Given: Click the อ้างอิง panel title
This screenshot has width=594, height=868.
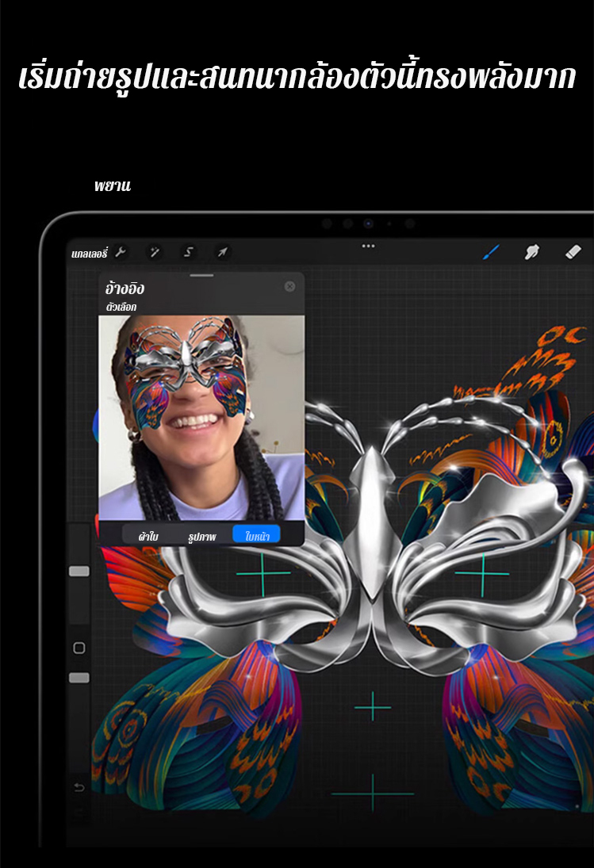Looking at the screenshot, I should coord(125,288).
